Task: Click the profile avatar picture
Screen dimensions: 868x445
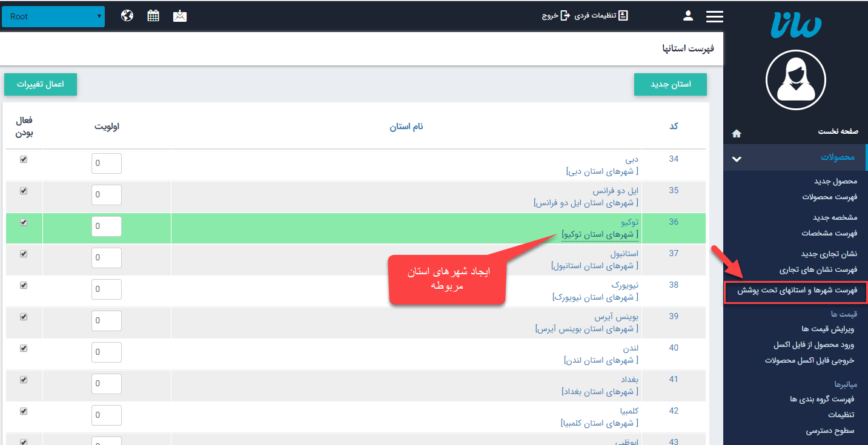Action: coord(796,79)
